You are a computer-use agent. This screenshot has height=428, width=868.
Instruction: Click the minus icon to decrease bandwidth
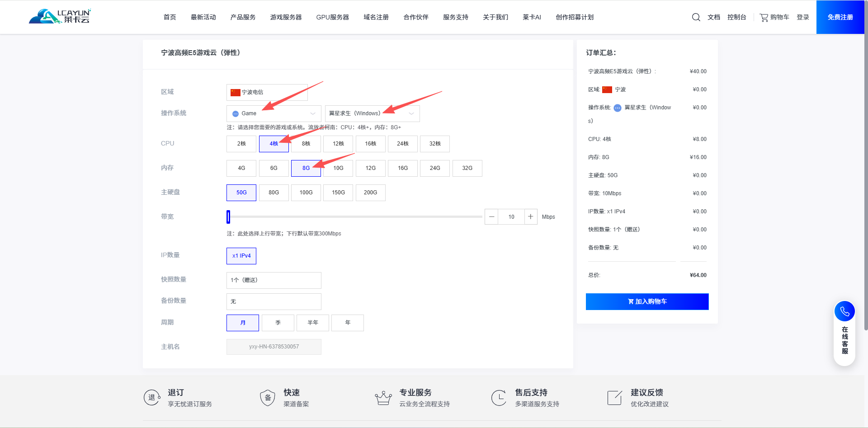[x=491, y=217]
